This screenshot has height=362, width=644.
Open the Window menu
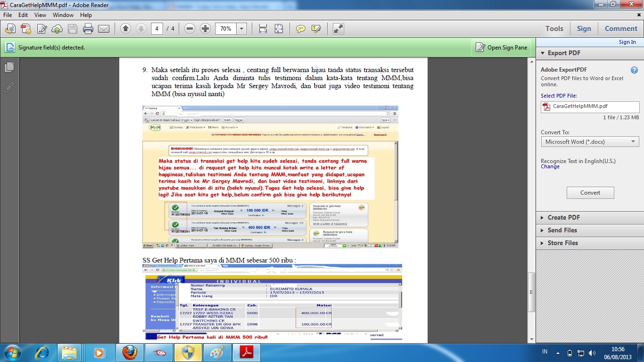pos(63,15)
